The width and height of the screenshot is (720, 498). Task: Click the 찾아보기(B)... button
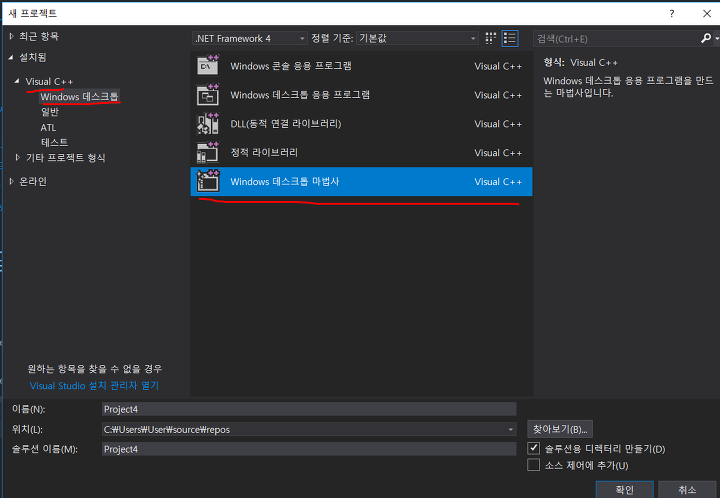(x=560, y=429)
